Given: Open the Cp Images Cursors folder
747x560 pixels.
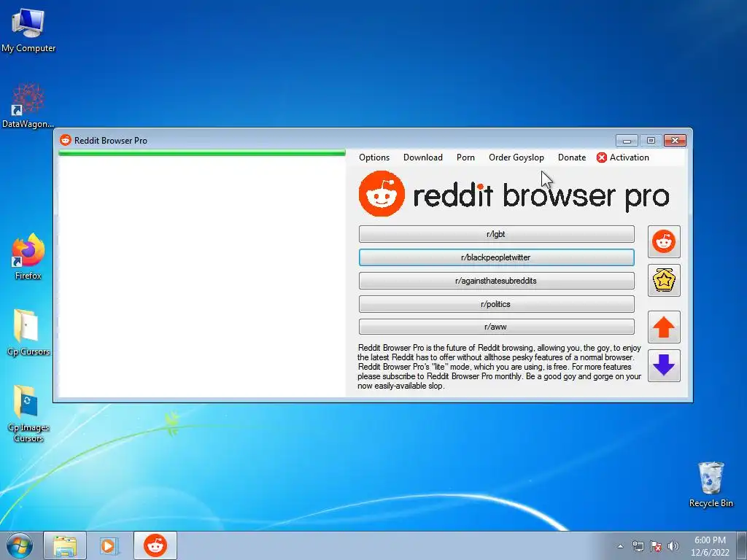Looking at the screenshot, I should 28,413.
